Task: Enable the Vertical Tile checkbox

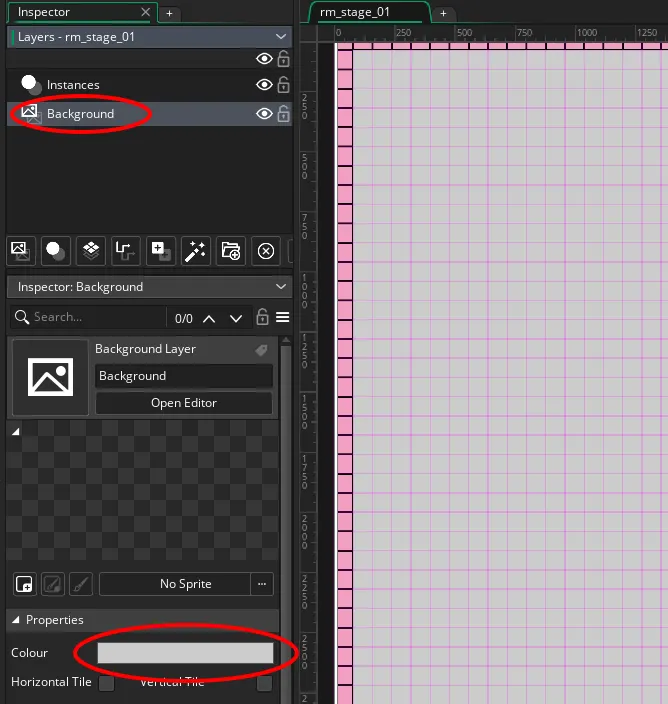Action: [x=264, y=683]
